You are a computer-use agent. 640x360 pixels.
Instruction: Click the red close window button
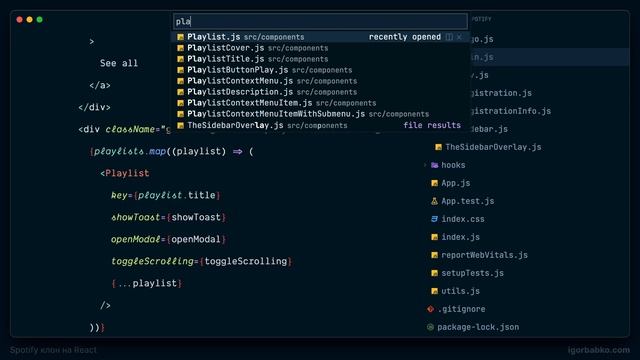pyautogui.click(x=19, y=19)
